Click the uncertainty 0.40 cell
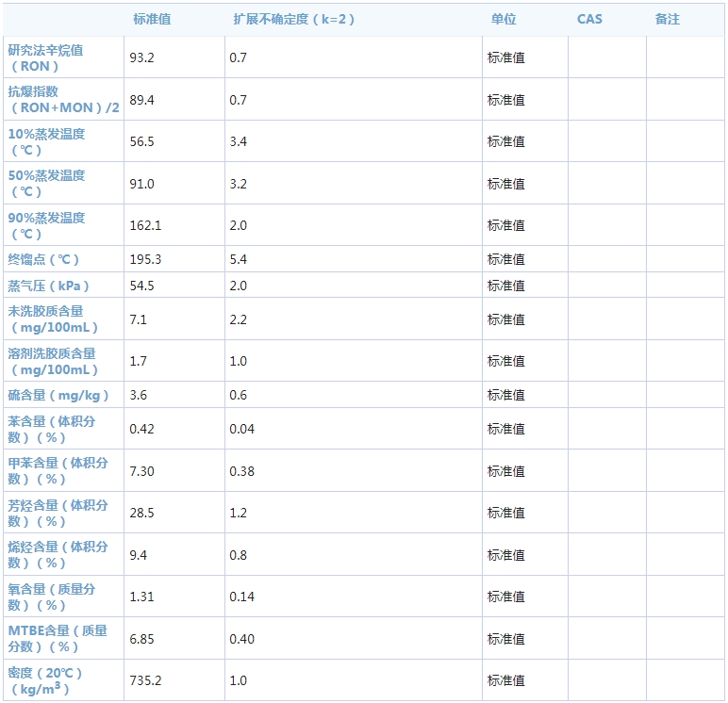Image resolution: width=728 pixels, height=703 pixels. point(241,639)
